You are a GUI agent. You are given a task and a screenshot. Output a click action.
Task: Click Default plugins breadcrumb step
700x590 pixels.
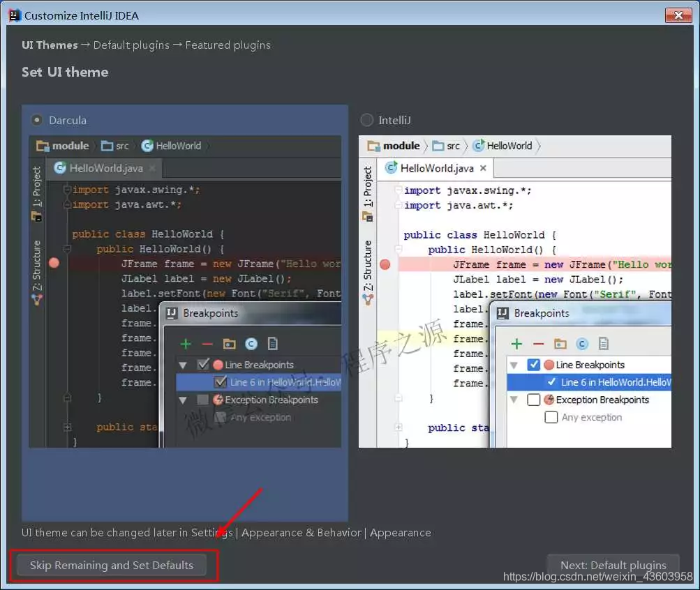(x=131, y=45)
